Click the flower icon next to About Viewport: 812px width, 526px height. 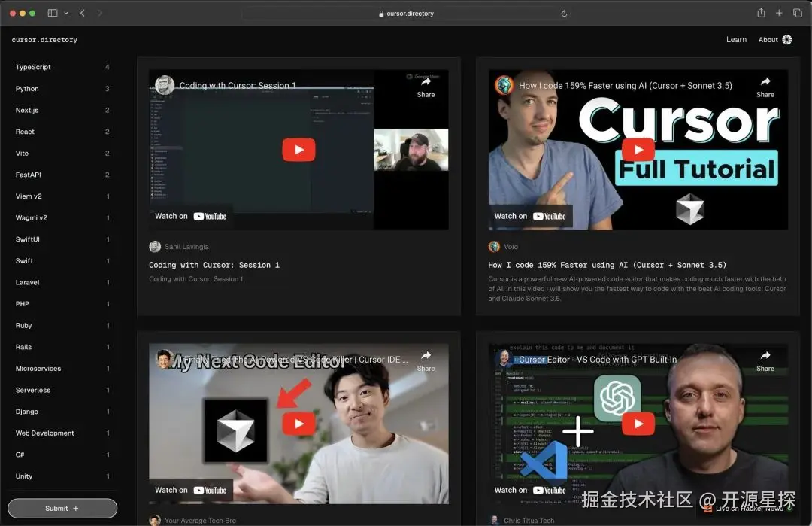pos(787,39)
